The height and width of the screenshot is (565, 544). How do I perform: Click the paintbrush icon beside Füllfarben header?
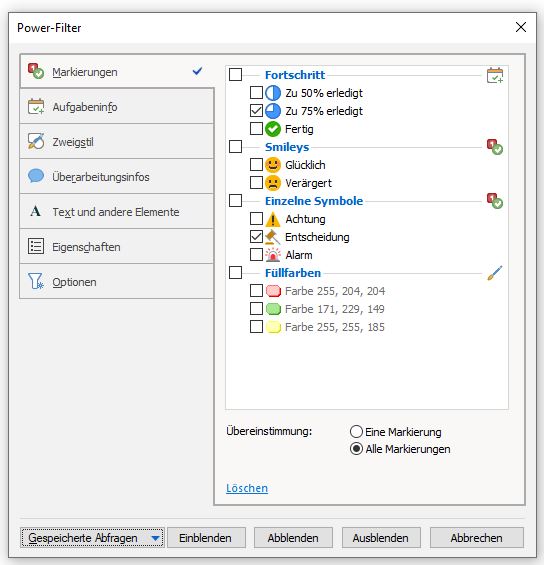coord(495,273)
